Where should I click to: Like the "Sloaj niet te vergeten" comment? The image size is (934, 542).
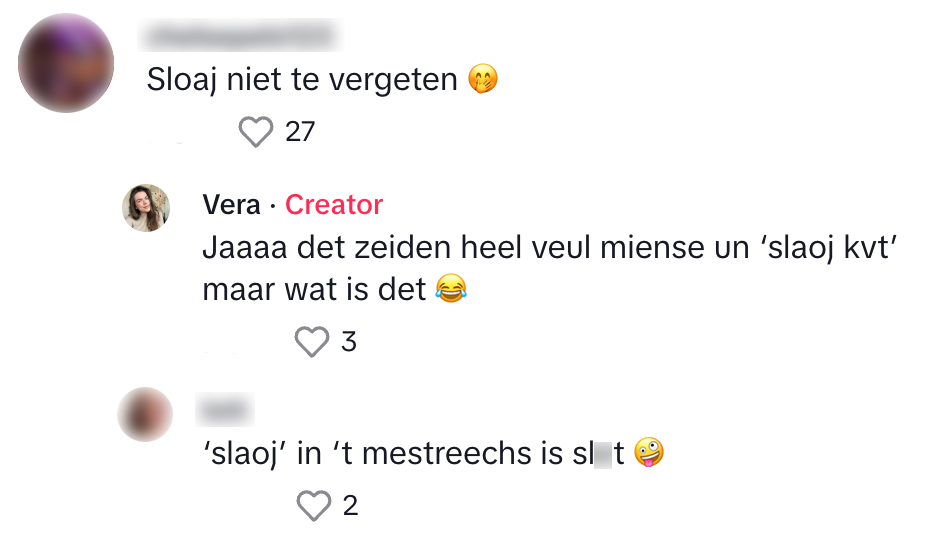(x=257, y=131)
